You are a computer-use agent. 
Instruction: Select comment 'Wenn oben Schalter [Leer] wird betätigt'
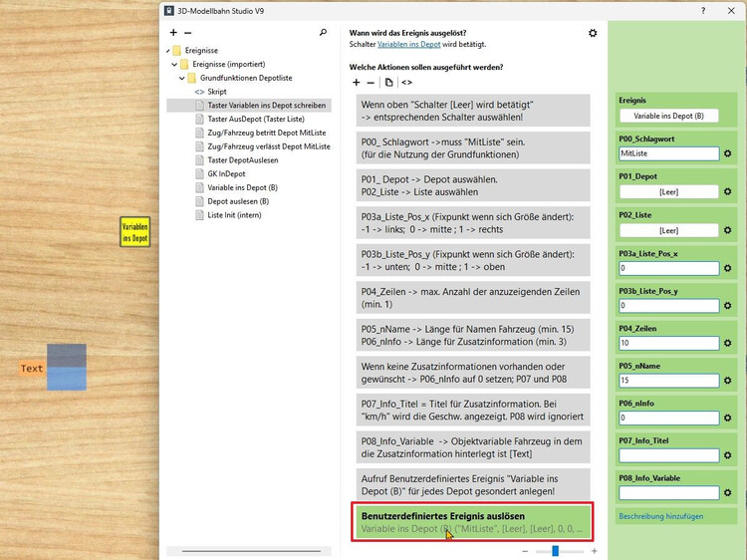[472, 111]
